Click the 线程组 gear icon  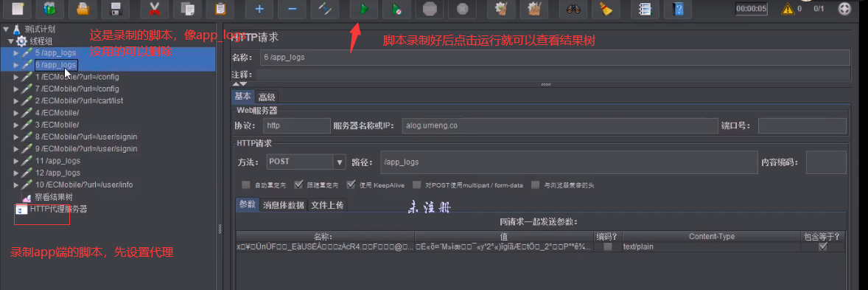tap(21, 41)
